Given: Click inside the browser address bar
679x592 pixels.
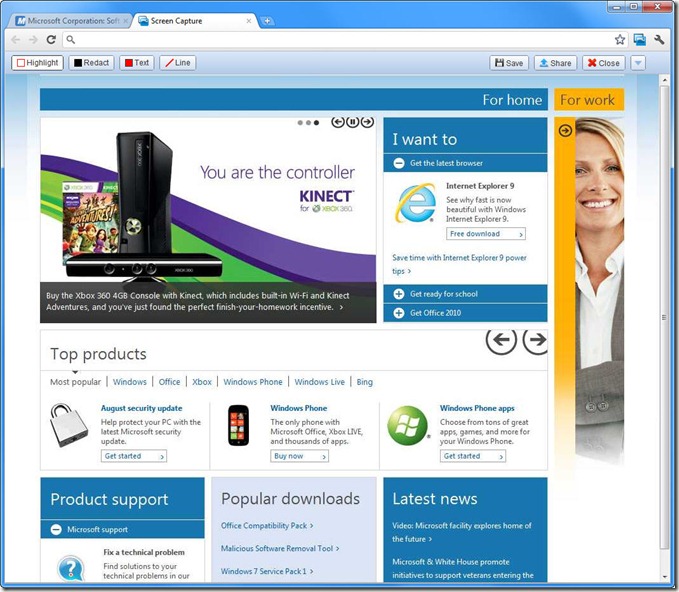Looking at the screenshot, I should 340,40.
